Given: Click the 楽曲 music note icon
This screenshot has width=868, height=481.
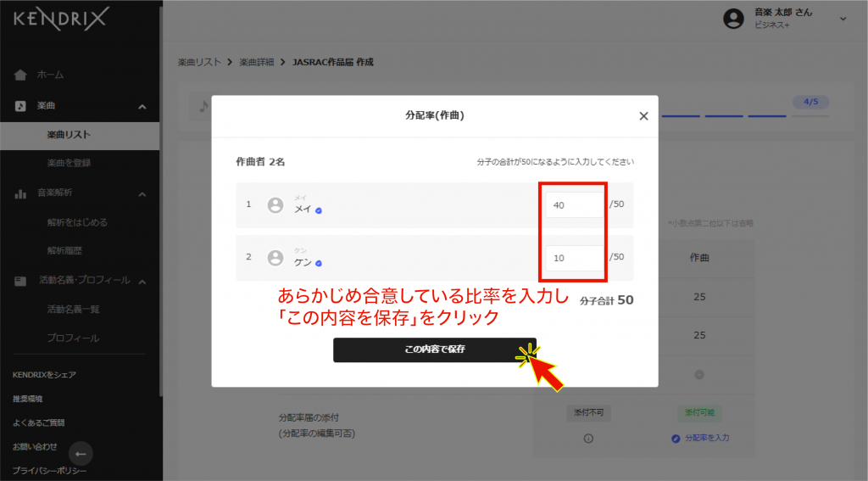Looking at the screenshot, I should 20,106.
